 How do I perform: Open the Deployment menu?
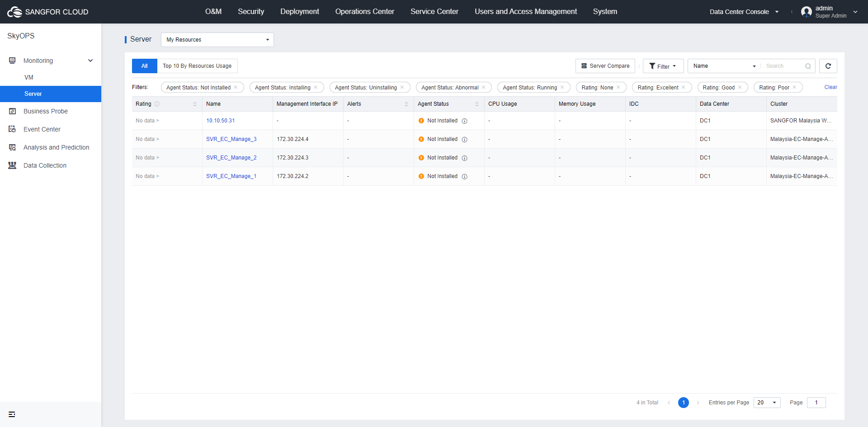pos(299,12)
